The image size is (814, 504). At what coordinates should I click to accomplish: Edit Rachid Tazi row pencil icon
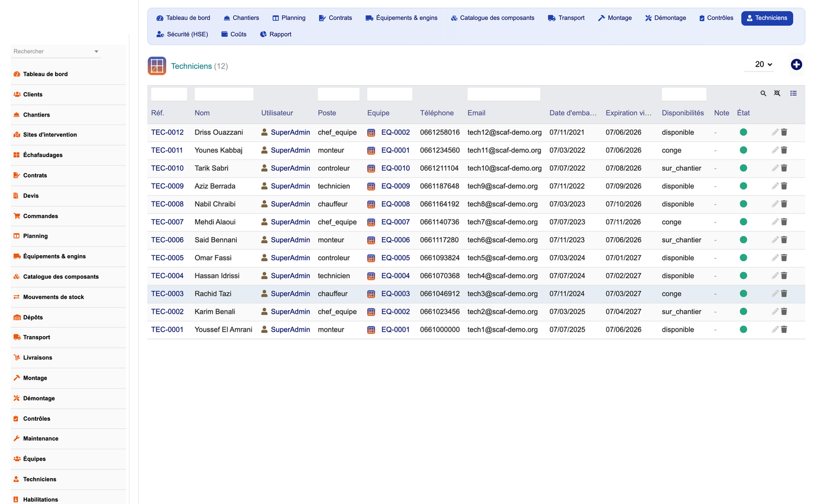[775, 293]
